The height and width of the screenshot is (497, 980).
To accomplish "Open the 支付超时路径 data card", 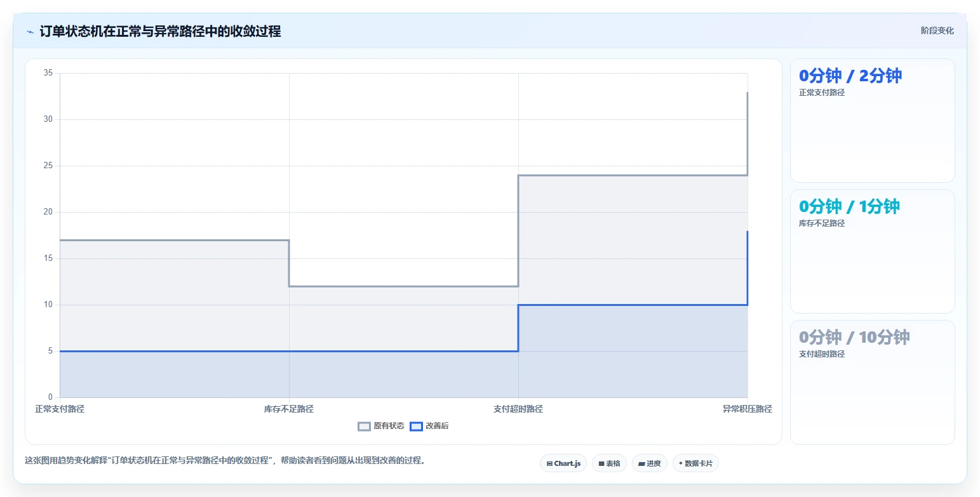I will 872,382.
